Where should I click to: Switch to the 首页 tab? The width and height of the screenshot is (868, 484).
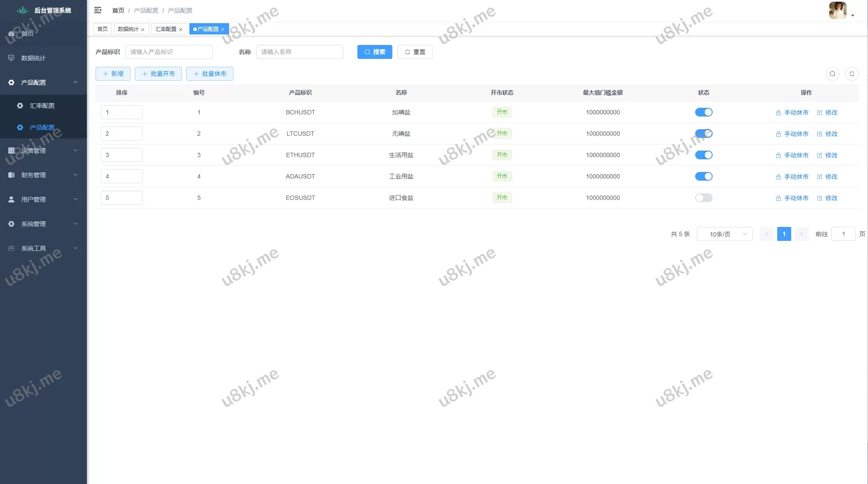[x=103, y=29]
